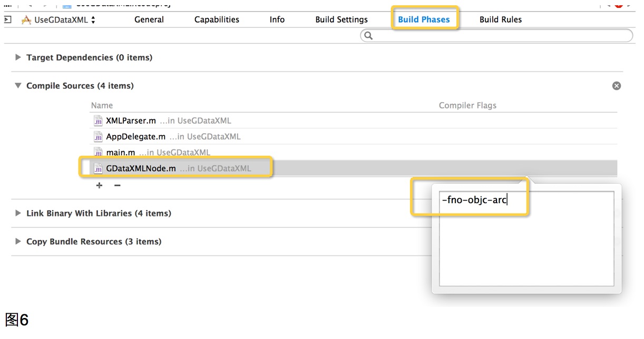Viewport: 644px width, 339px height.
Task: Select the Info tab
Action: (x=277, y=19)
